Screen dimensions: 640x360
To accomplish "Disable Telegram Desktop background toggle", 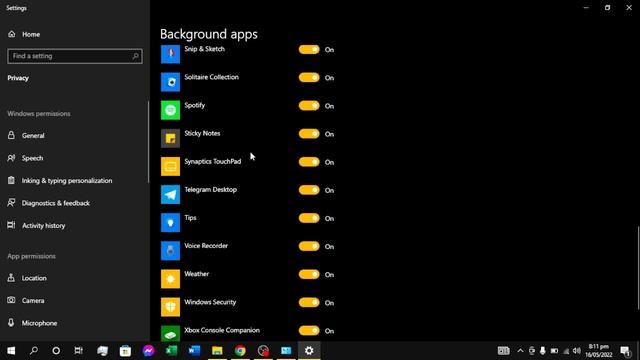I will [309, 190].
